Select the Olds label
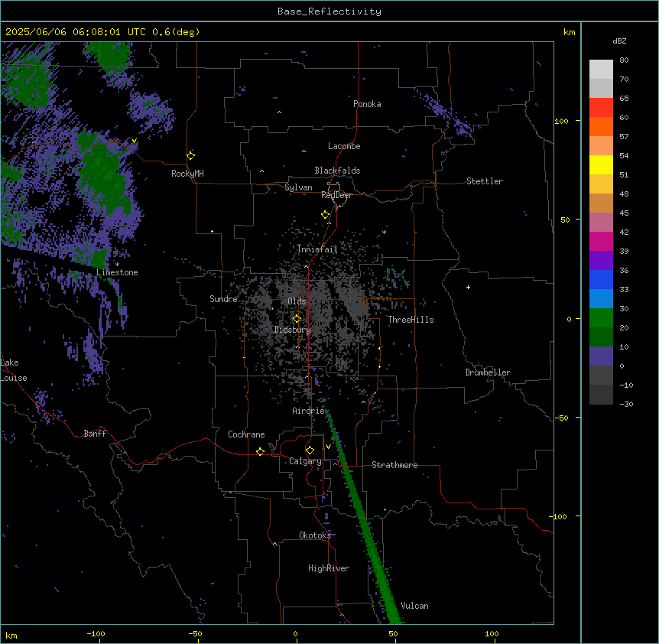This screenshot has height=644, width=659. 297,301
